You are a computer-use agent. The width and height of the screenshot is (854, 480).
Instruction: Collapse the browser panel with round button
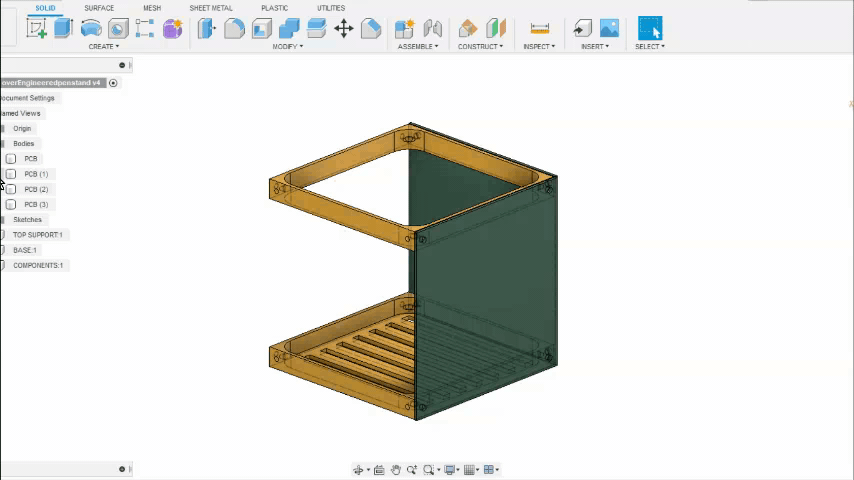tap(122, 65)
